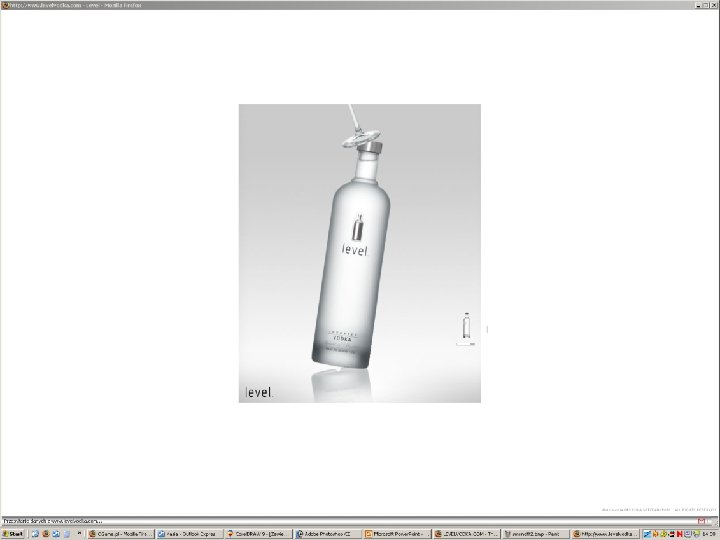Image resolution: width=720 pixels, height=540 pixels.
Task: Click the level logo at the image corner
Action: tap(259, 393)
